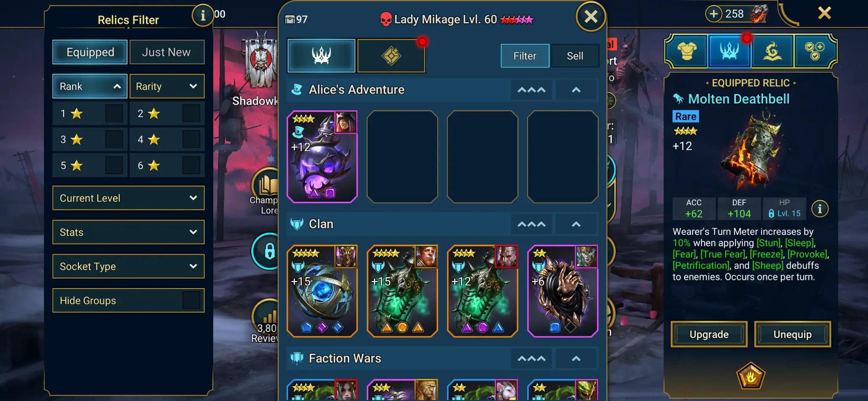Select the Just New tab
Image resolution: width=868 pixels, height=401 pixels.
click(167, 52)
